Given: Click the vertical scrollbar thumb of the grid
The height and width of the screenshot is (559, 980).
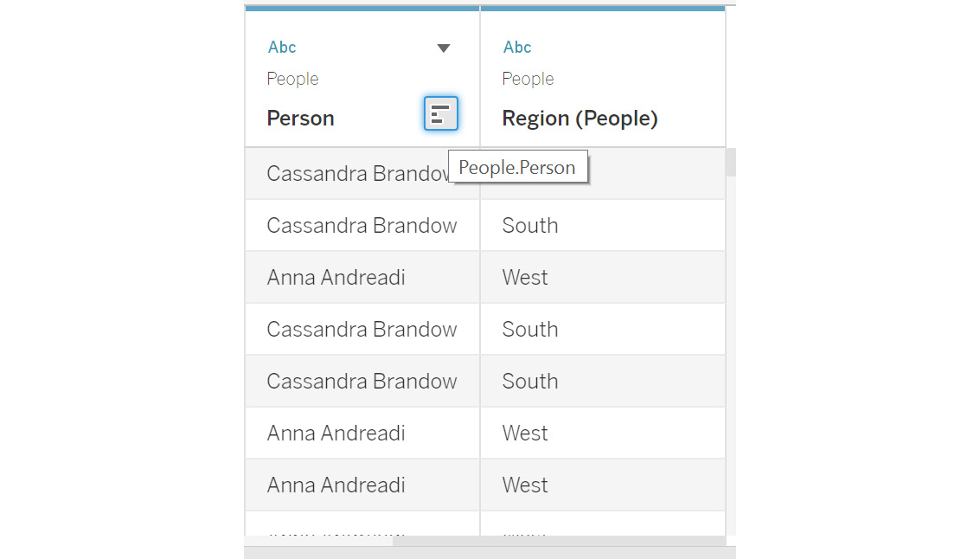Looking at the screenshot, I should coord(731,163).
